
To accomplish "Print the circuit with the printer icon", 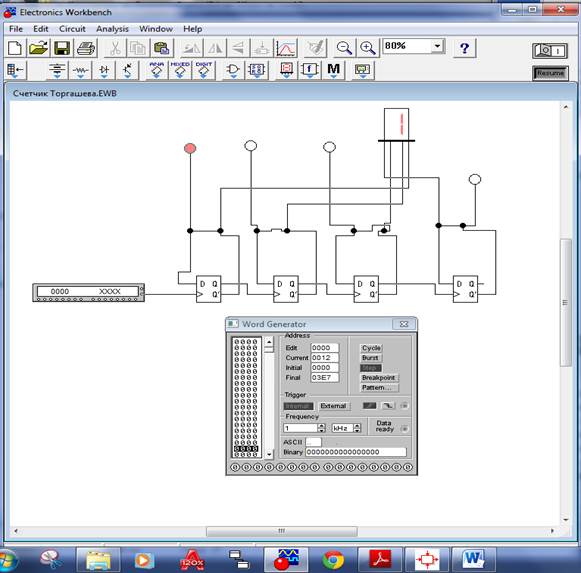I will 86,48.
